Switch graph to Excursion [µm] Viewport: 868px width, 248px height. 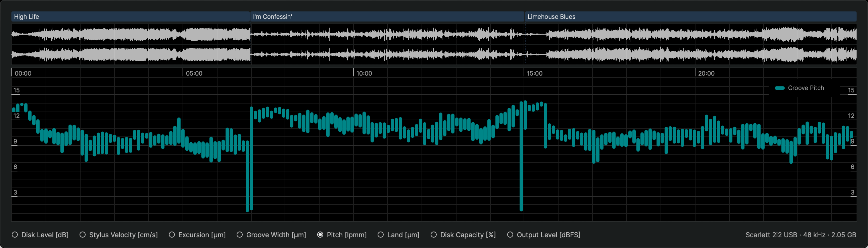click(172, 235)
